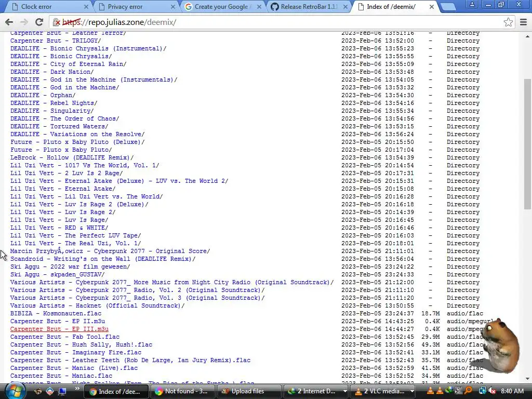Bookmark this page with the star

[x=508, y=22]
